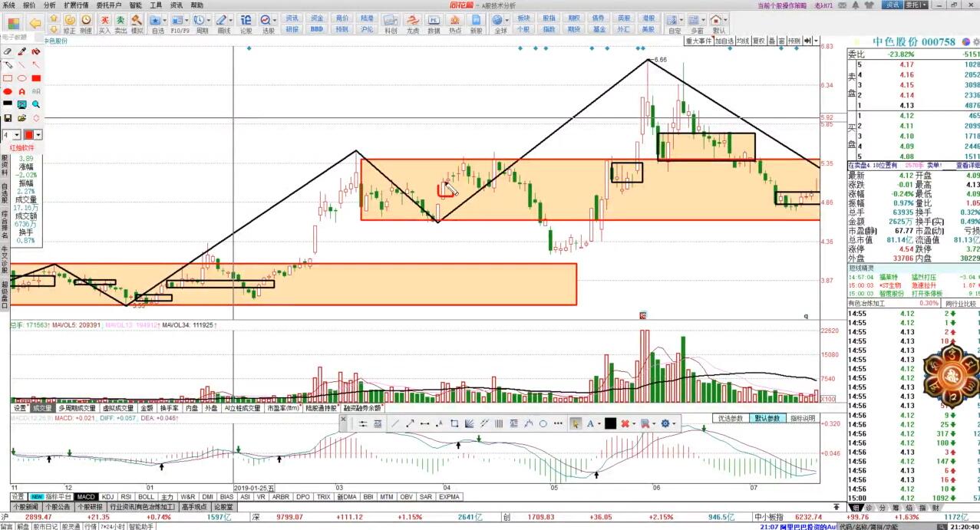The height and width of the screenshot is (530, 980).
Task: Click the 指标说明 indicator description button
Action: (803, 418)
